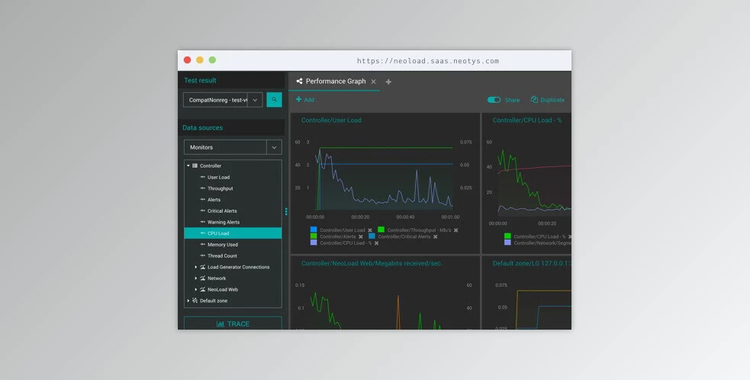This screenshot has width=750, height=380.
Task: Remove Controller/Throughput - Mb/s series
Action: coord(456,230)
